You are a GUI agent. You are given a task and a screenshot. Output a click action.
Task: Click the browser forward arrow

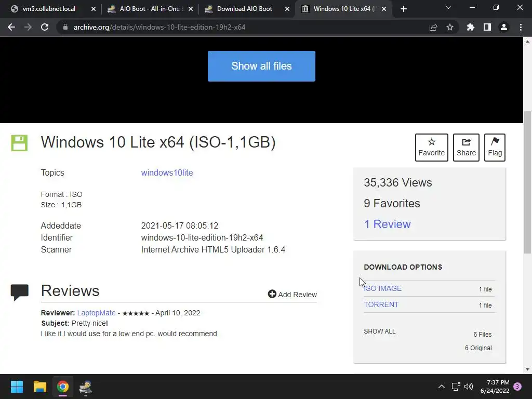click(28, 27)
